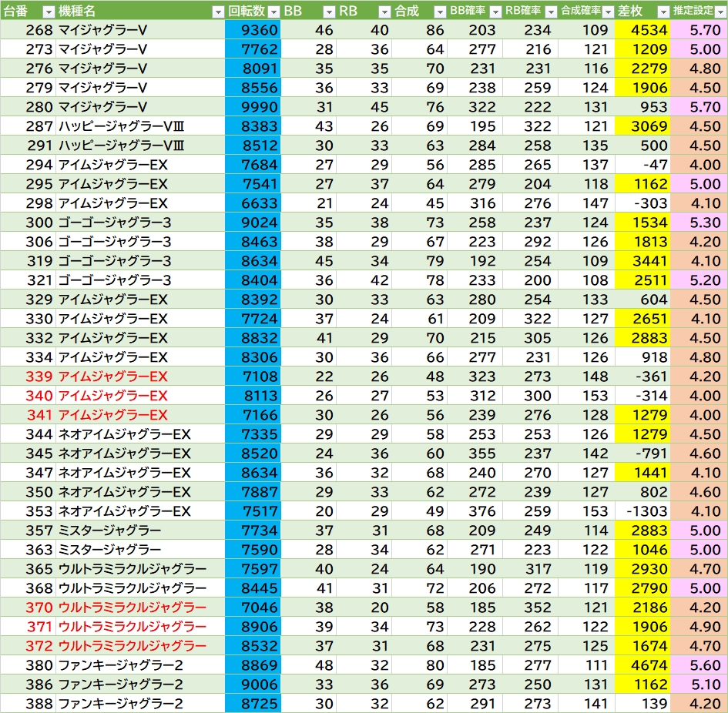
Task: Select rotation count cell 6633
Action: tap(253, 203)
